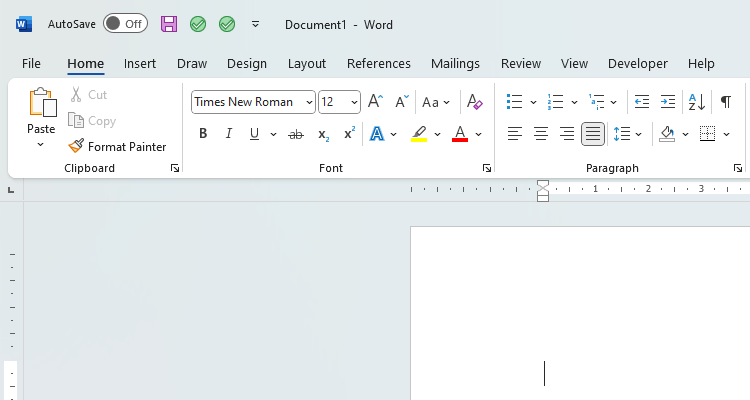Open the References tab
The image size is (750, 400).
[x=379, y=64]
